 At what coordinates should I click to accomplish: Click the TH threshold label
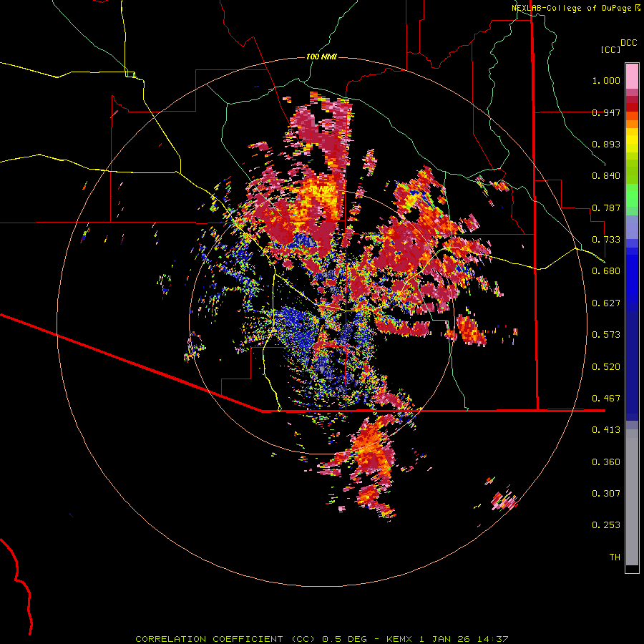615,557
